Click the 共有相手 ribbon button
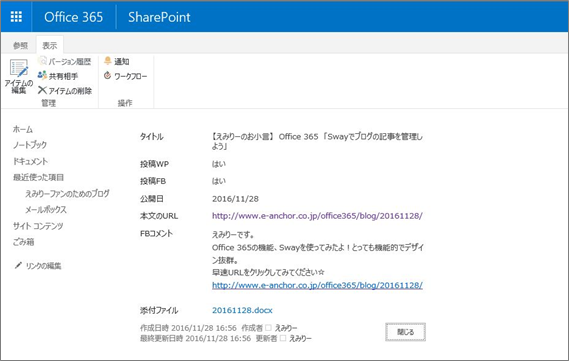This screenshot has width=569, height=361. [58, 76]
